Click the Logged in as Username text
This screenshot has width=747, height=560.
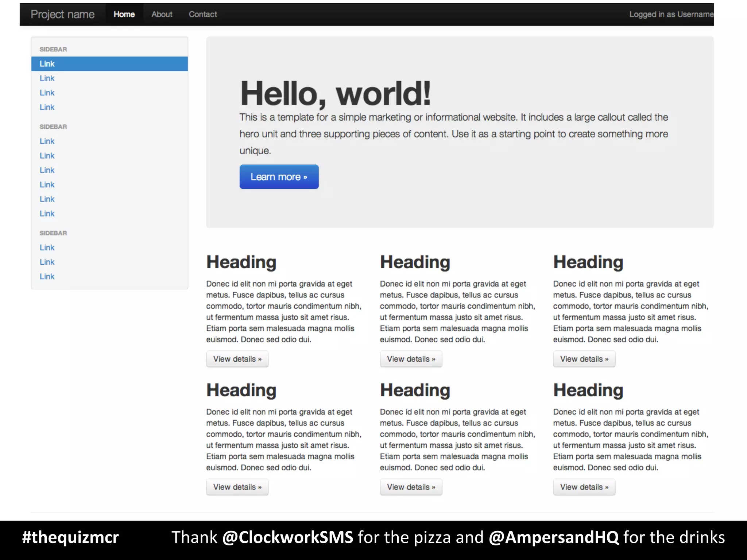point(670,14)
